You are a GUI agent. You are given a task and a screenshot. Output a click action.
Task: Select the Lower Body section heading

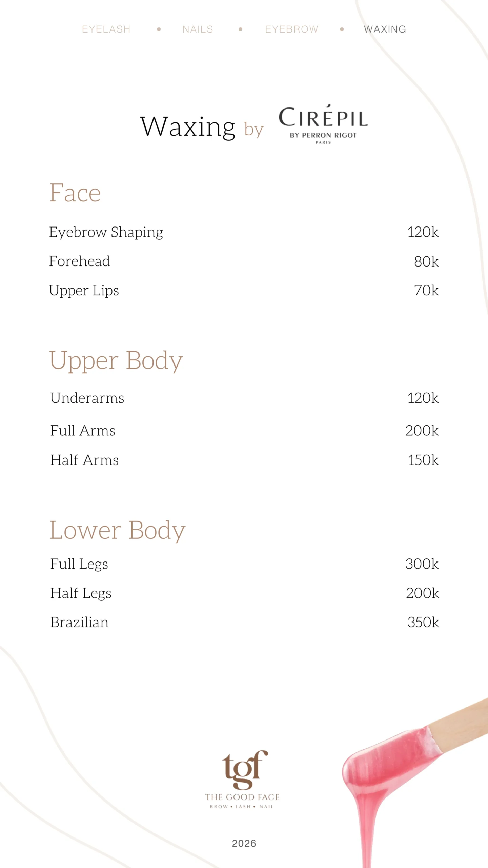click(x=117, y=531)
